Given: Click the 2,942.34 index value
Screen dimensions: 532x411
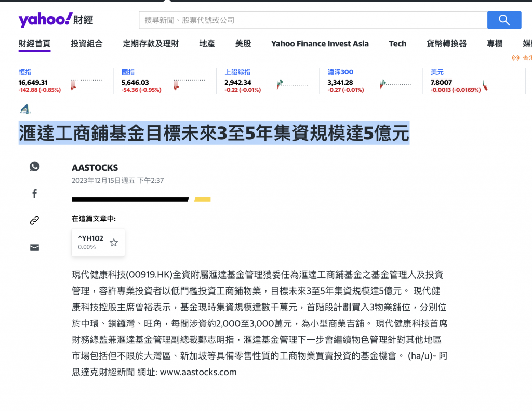Looking at the screenshot, I should pos(238,83).
